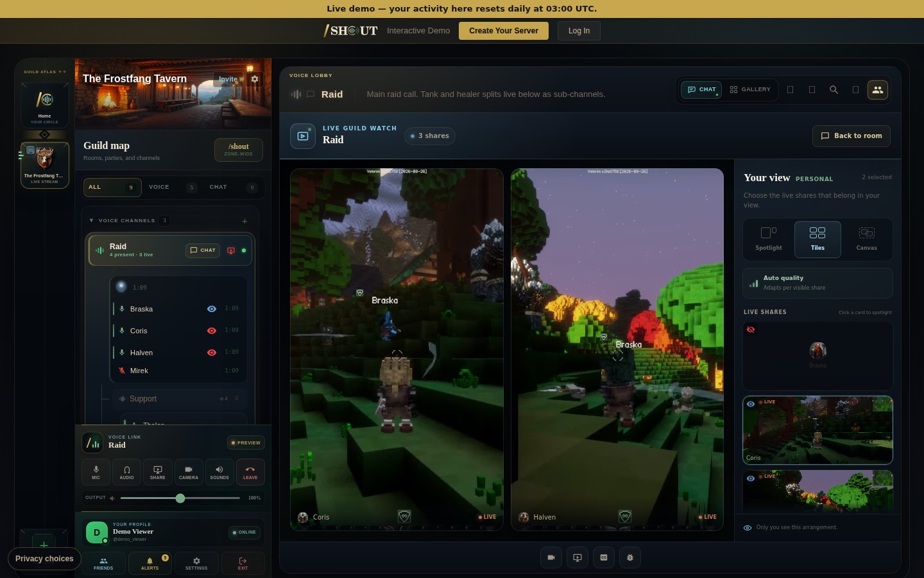Click the Live Guild Watch play icon
Image resolution: width=924 pixels, height=578 pixels.
pyautogui.click(x=303, y=136)
